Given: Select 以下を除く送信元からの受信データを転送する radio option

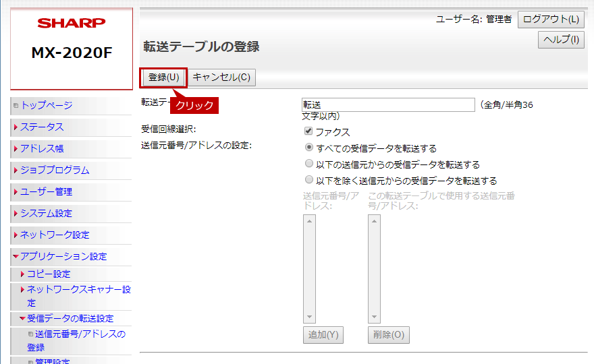Looking at the screenshot, I should 309,181.
